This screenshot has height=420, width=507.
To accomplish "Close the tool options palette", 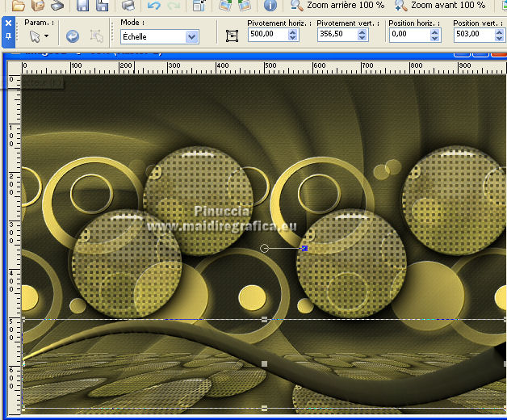I will (x=8, y=23).
